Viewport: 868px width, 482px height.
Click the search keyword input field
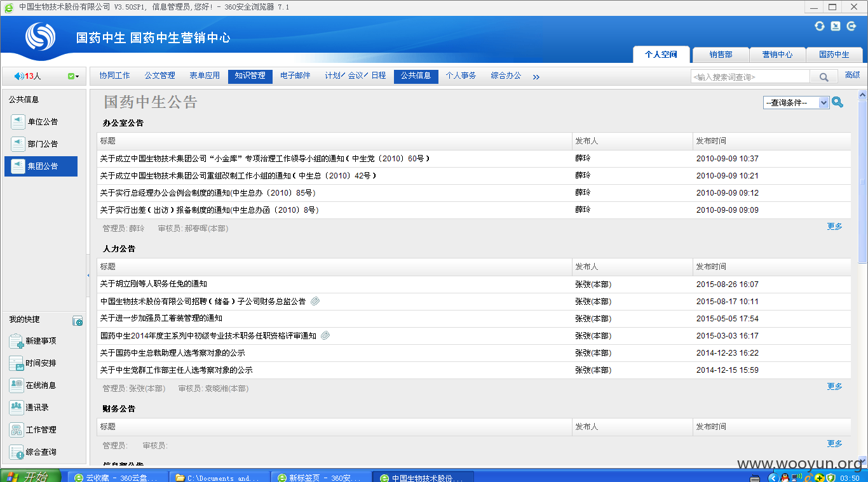(x=750, y=77)
